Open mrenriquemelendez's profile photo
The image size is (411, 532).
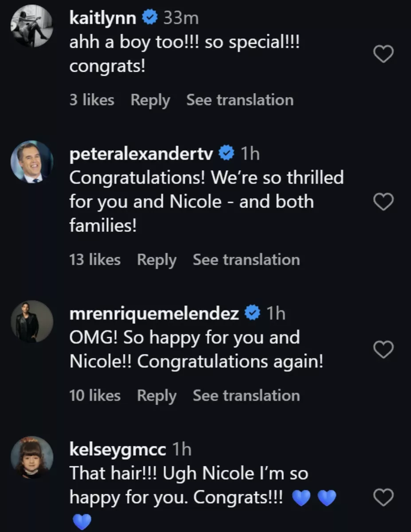31,321
